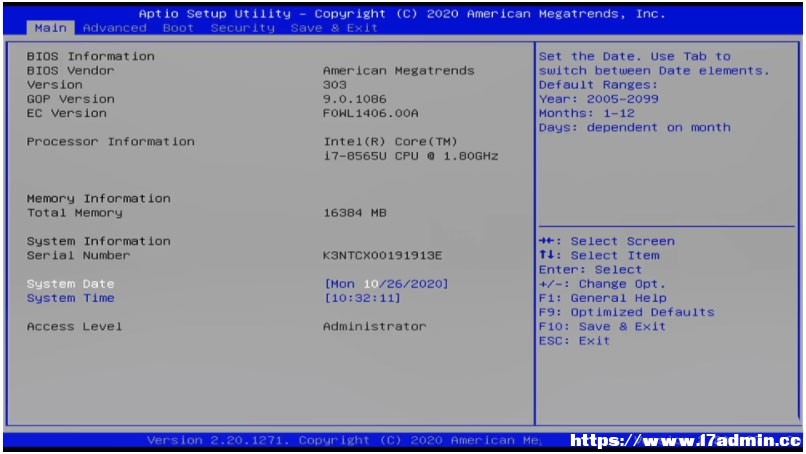Click GOP version value 9.0.1086

pyautogui.click(x=355, y=99)
